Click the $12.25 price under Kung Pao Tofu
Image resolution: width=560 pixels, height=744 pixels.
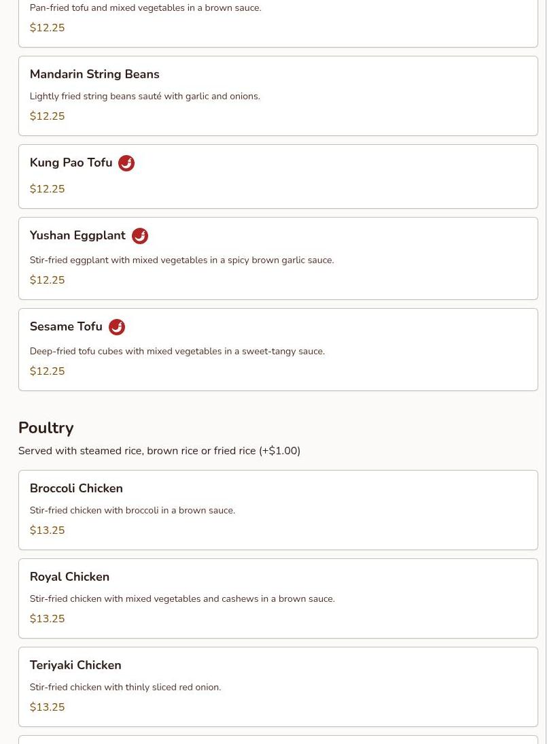48,189
